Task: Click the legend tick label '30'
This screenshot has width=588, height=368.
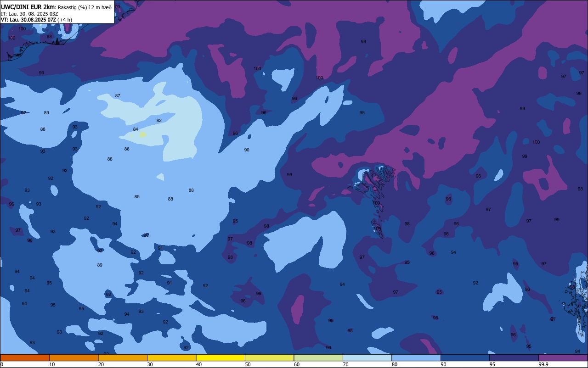Action: 150,364
